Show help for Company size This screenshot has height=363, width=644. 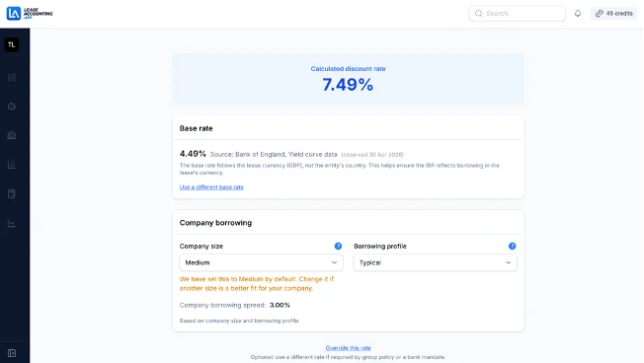(338, 246)
